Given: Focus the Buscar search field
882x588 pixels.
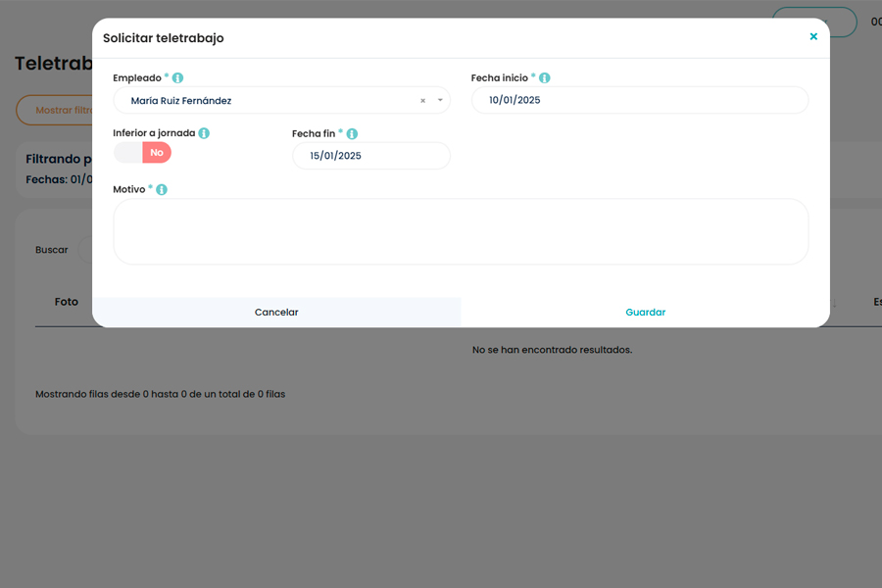Looking at the screenshot, I should tap(52, 250).
